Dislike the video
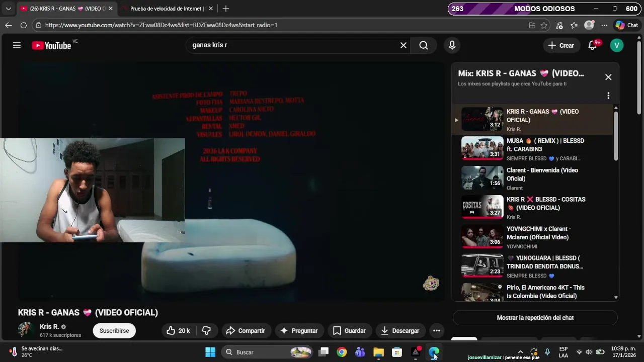 click(206, 330)
